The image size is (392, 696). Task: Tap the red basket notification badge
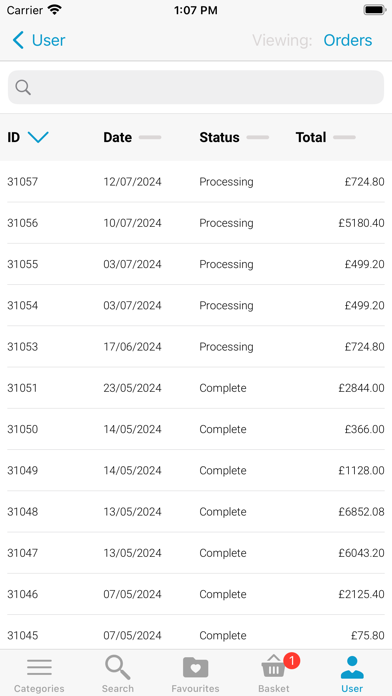point(292,661)
